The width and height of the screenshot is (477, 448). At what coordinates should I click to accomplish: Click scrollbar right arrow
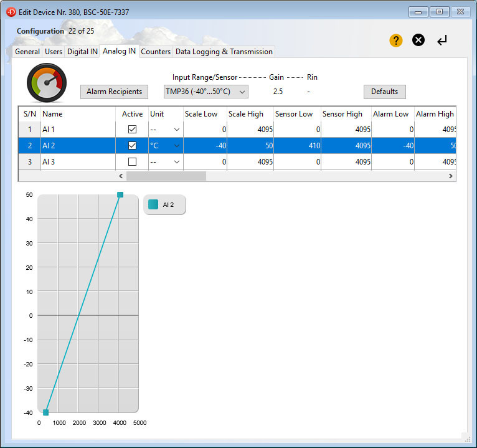450,176
